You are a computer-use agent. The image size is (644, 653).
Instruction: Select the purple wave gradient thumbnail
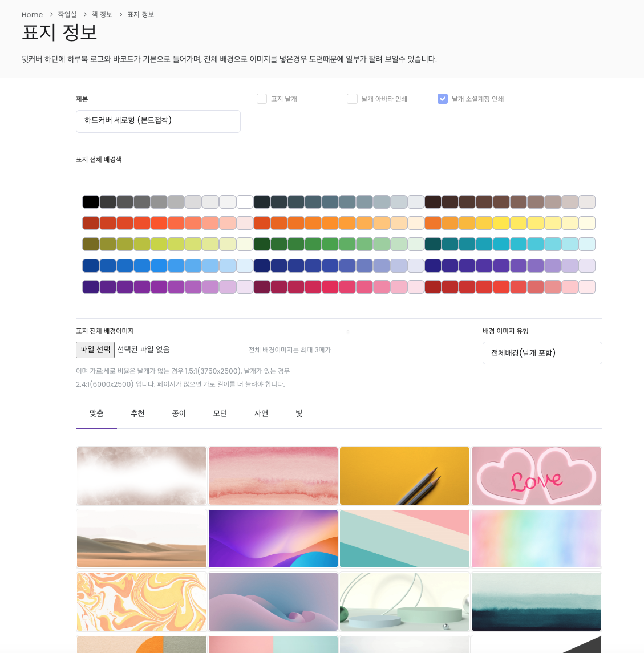click(273, 538)
